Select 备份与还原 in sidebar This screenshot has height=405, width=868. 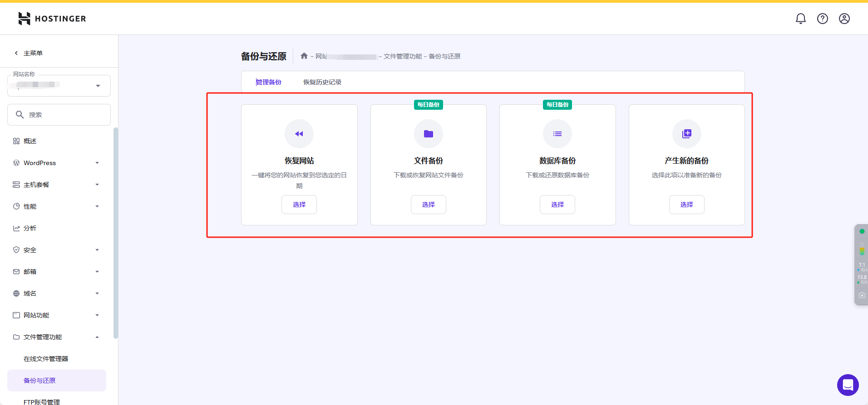click(x=57, y=381)
